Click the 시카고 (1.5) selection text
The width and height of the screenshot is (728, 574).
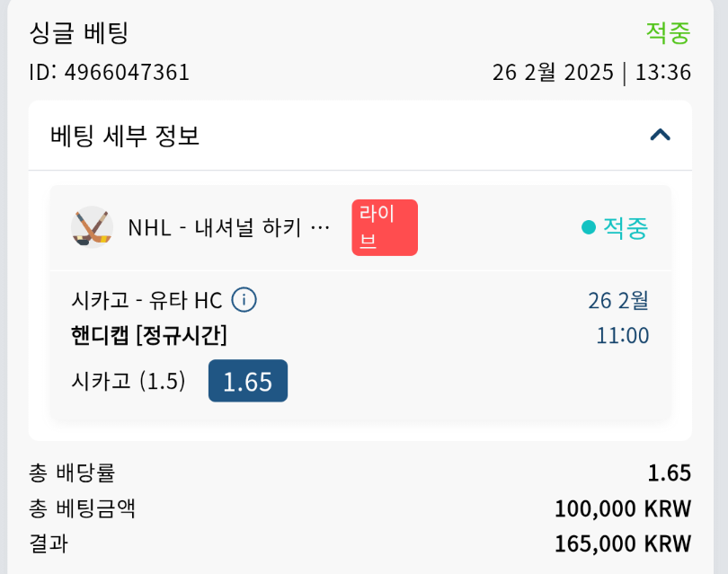(129, 381)
